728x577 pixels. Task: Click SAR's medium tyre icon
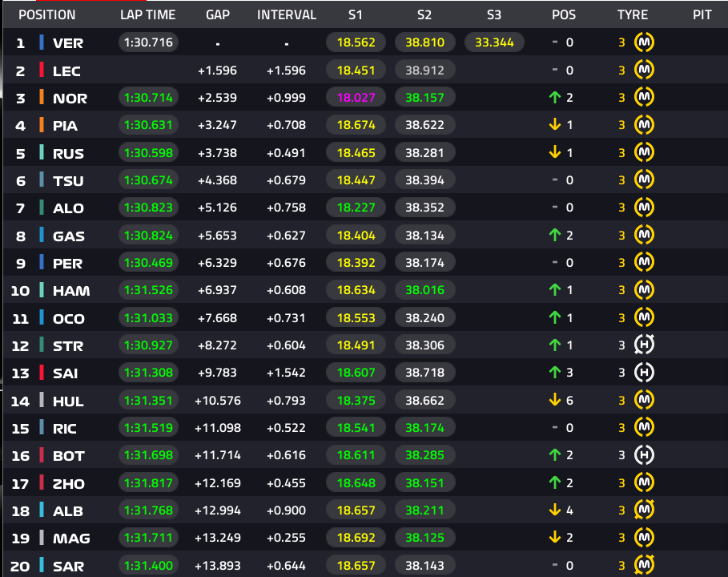pyautogui.click(x=644, y=566)
